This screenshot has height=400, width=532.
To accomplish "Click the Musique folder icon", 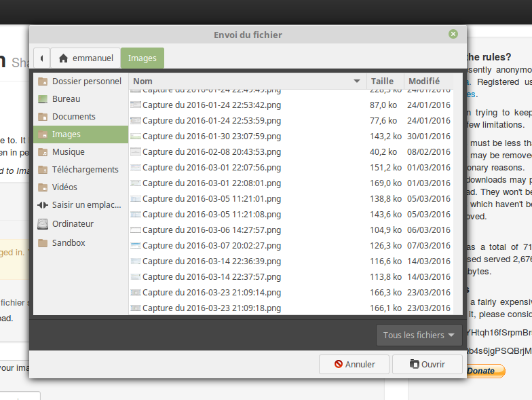I will 43,152.
